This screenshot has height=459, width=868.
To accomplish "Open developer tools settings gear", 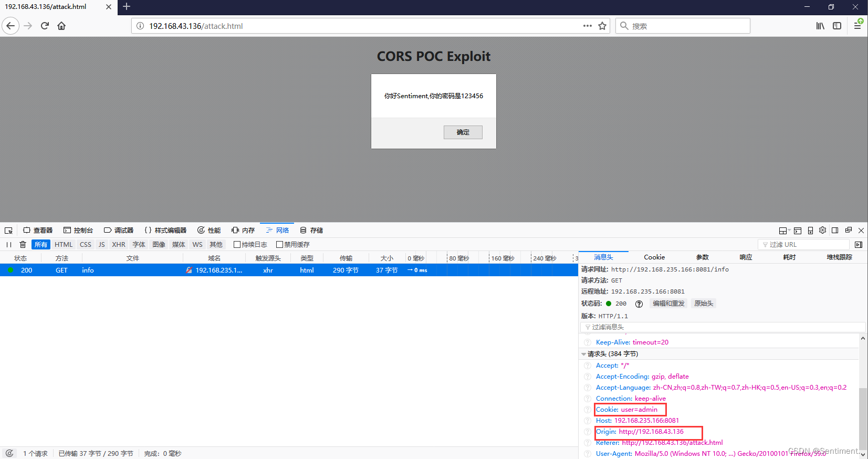I will [x=822, y=230].
